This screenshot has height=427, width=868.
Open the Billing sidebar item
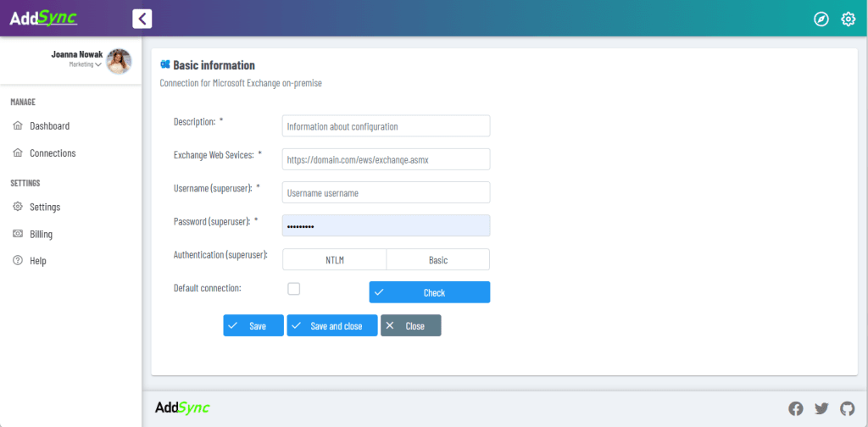(42, 234)
